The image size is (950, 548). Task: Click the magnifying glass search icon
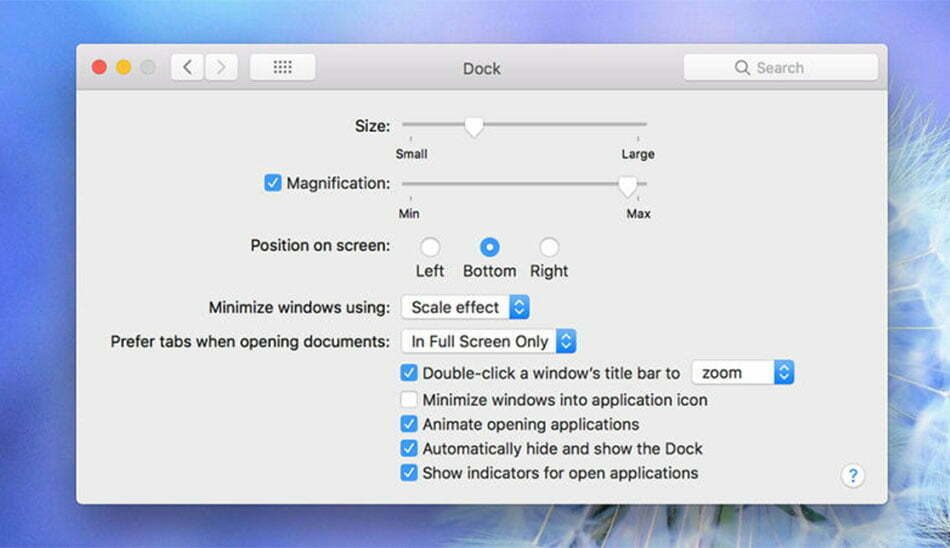pos(742,68)
